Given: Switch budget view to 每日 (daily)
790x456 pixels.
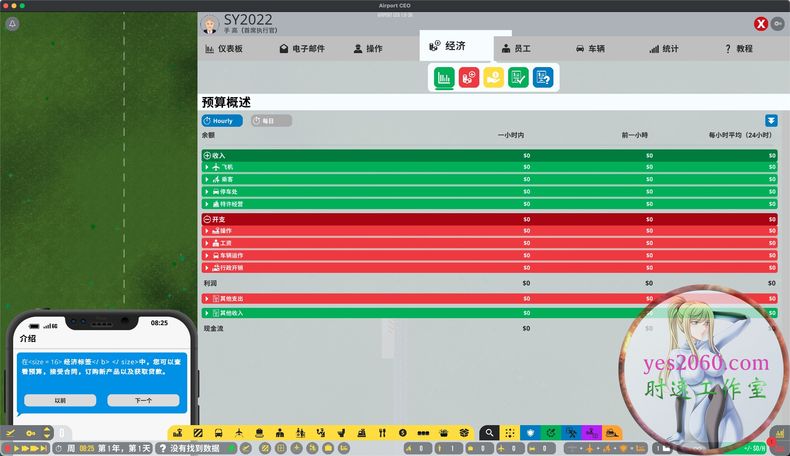Looking at the screenshot, I should click(x=271, y=121).
